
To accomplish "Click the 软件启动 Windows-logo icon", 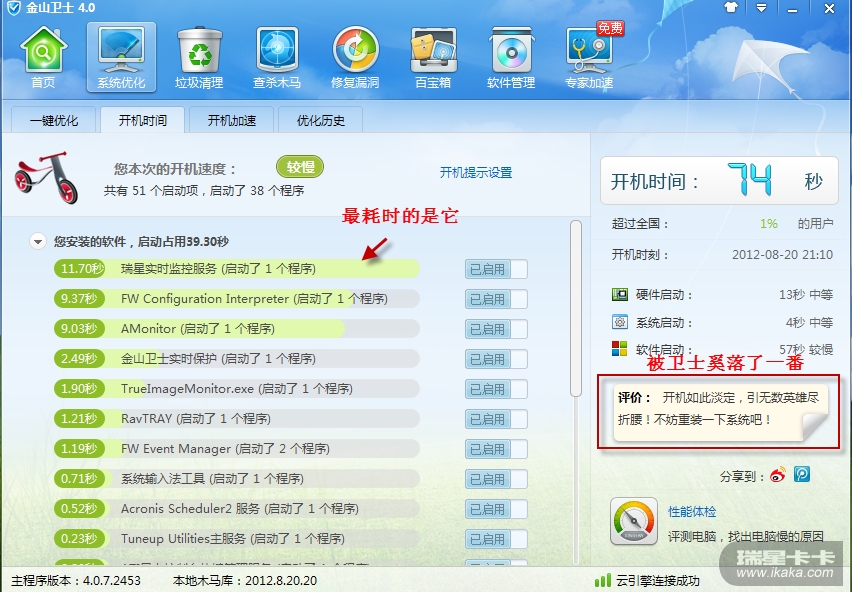I will [x=619, y=348].
